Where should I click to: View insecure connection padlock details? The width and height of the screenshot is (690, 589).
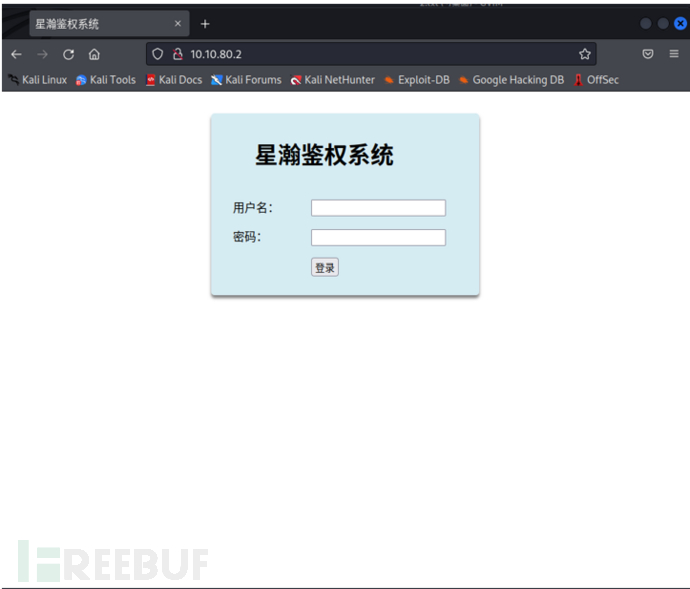point(178,54)
